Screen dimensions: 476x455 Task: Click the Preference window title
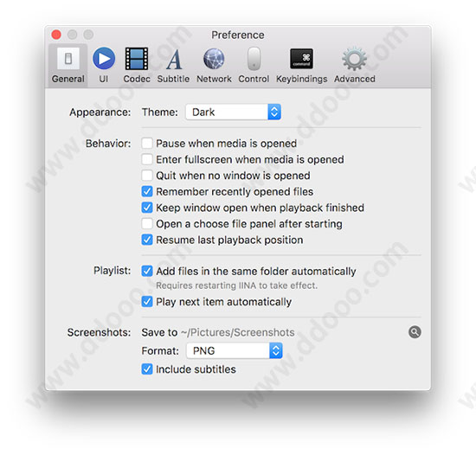[238, 35]
